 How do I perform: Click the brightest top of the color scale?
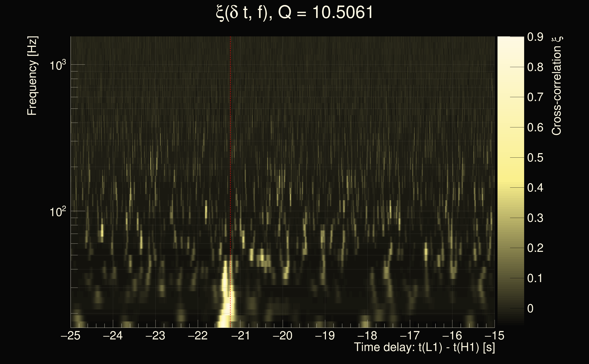[510, 38]
